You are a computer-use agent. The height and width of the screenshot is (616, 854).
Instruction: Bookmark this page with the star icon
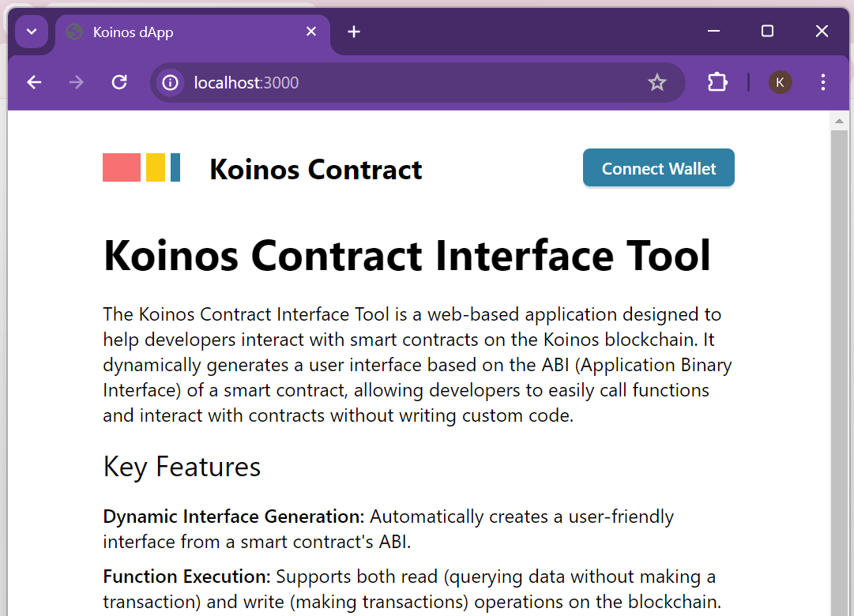click(x=656, y=82)
